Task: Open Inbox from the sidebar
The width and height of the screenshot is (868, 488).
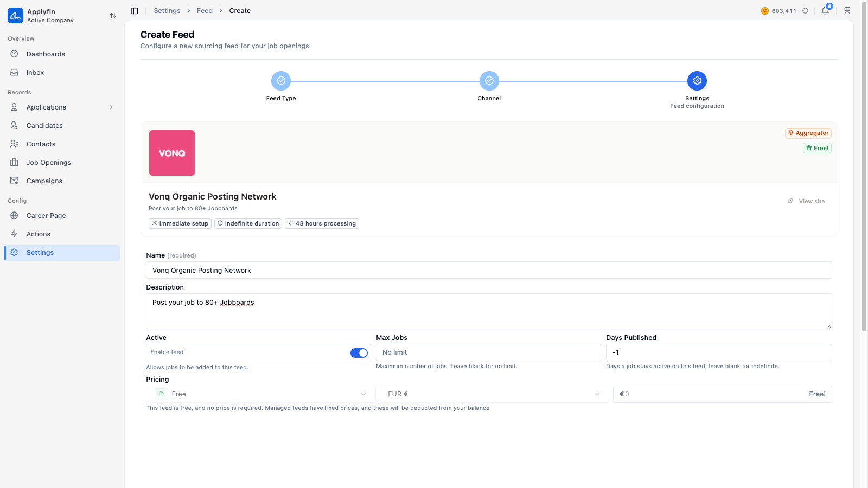Action: 62,73
